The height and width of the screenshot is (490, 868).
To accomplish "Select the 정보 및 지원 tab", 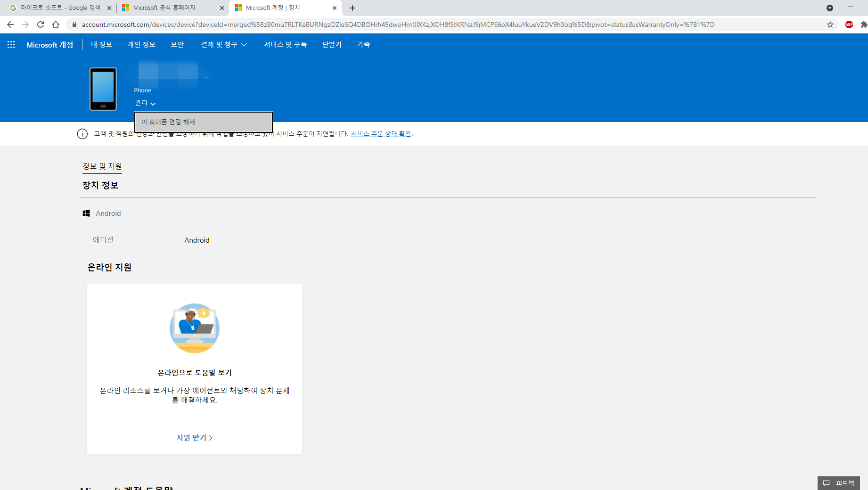I will coord(102,166).
